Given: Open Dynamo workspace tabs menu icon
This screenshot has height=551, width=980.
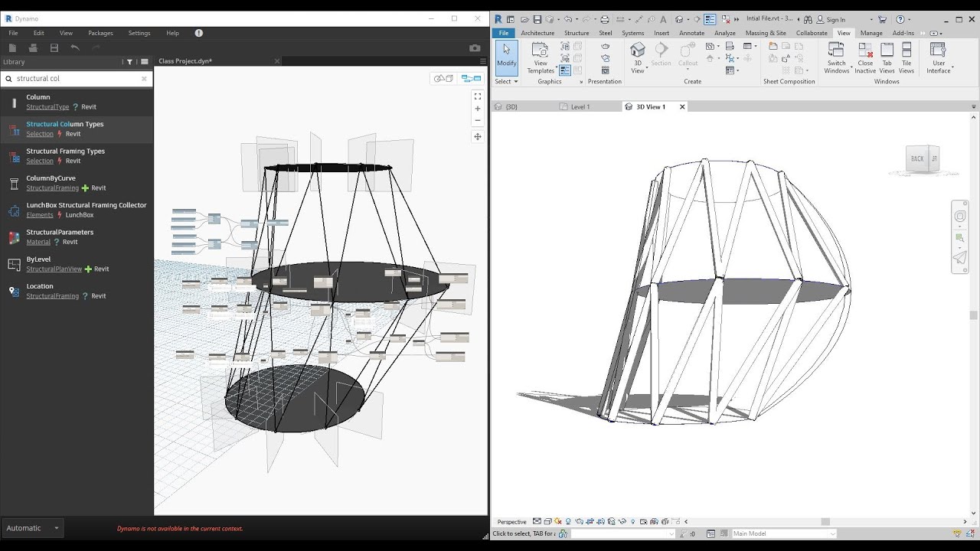Looking at the screenshot, I should click(x=482, y=61).
